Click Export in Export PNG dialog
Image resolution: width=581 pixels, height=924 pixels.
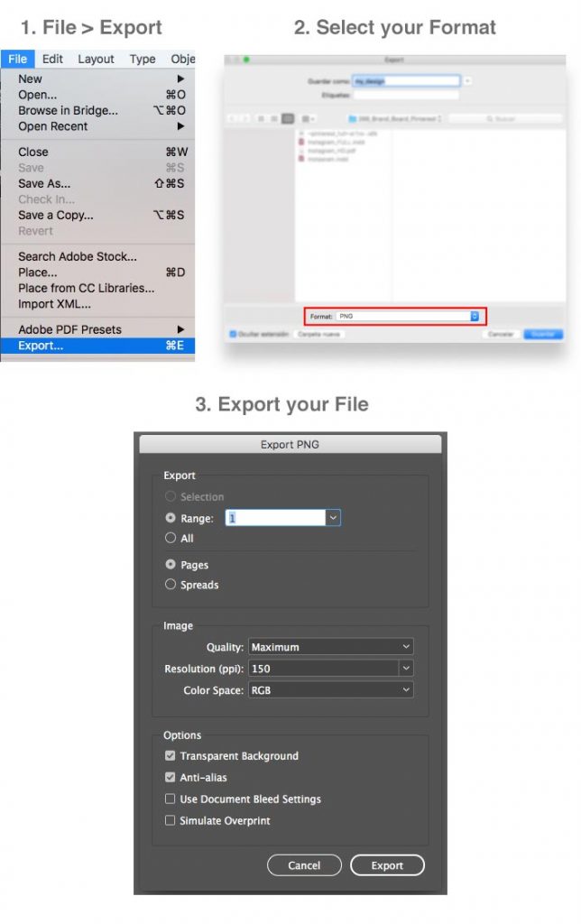387,865
